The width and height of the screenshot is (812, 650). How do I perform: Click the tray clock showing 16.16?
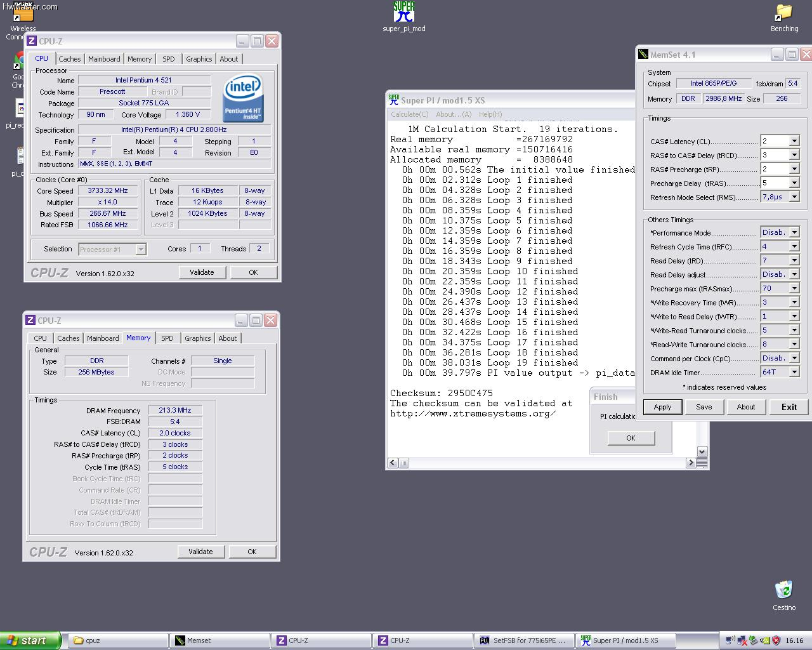(794, 640)
